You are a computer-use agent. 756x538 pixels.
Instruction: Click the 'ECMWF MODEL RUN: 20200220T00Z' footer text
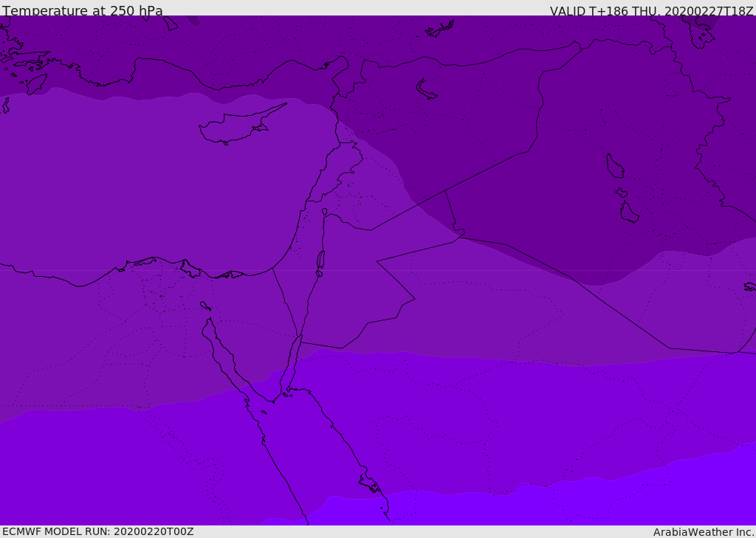pos(98,532)
